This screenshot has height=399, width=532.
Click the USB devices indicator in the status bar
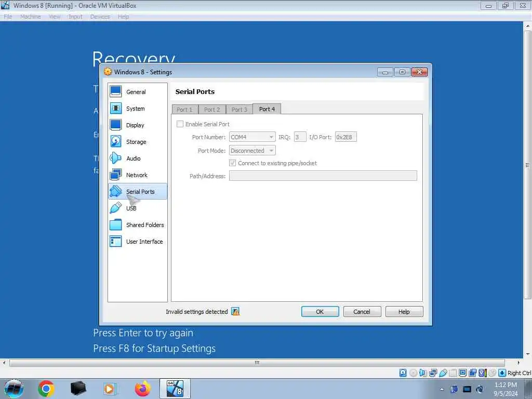pyautogui.click(x=443, y=373)
